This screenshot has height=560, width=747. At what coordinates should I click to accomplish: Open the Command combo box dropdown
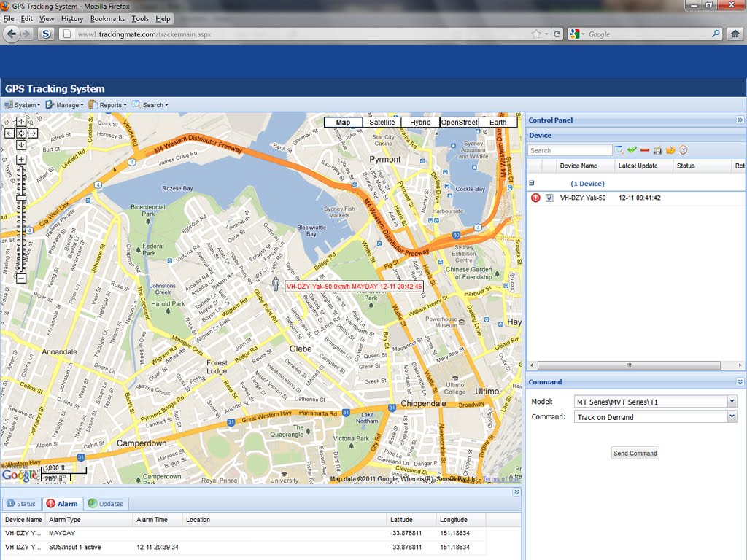coord(732,416)
